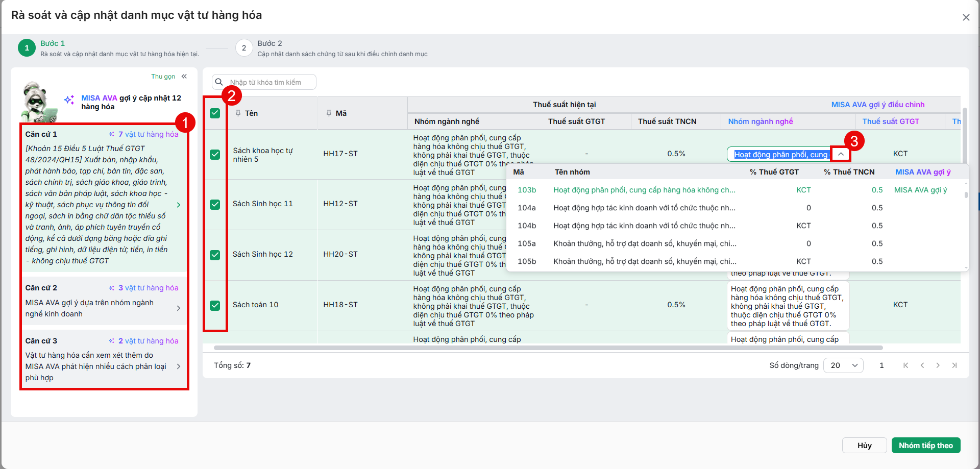Click the Nhóm tiếp theo button
980x469 pixels.
[x=926, y=446]
